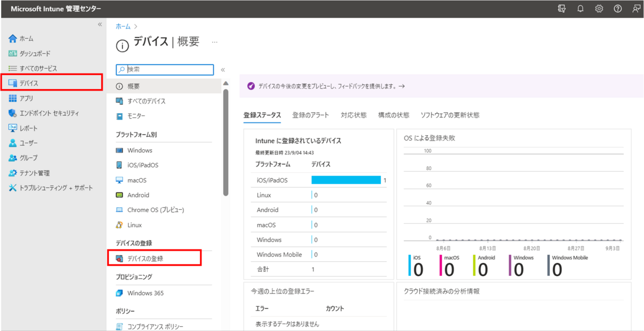This screenshot has width=644, height=331.
Task: Click the グループ people icon
Action: pos(13,158)
